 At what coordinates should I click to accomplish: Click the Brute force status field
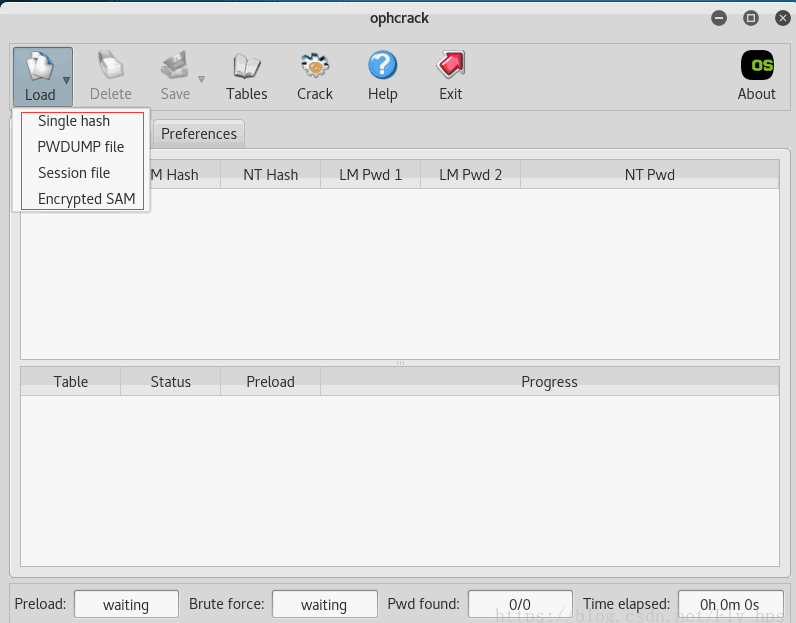click(325, 604)
